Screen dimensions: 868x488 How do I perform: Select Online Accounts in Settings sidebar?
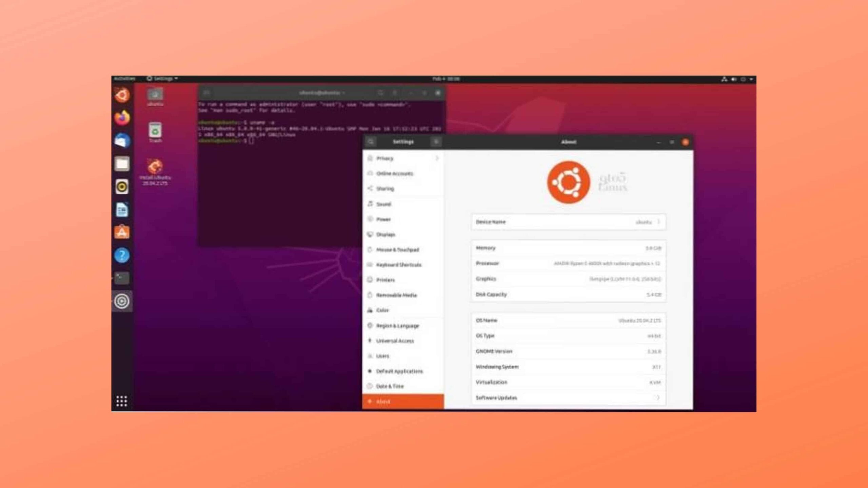[x=403, y=174]
